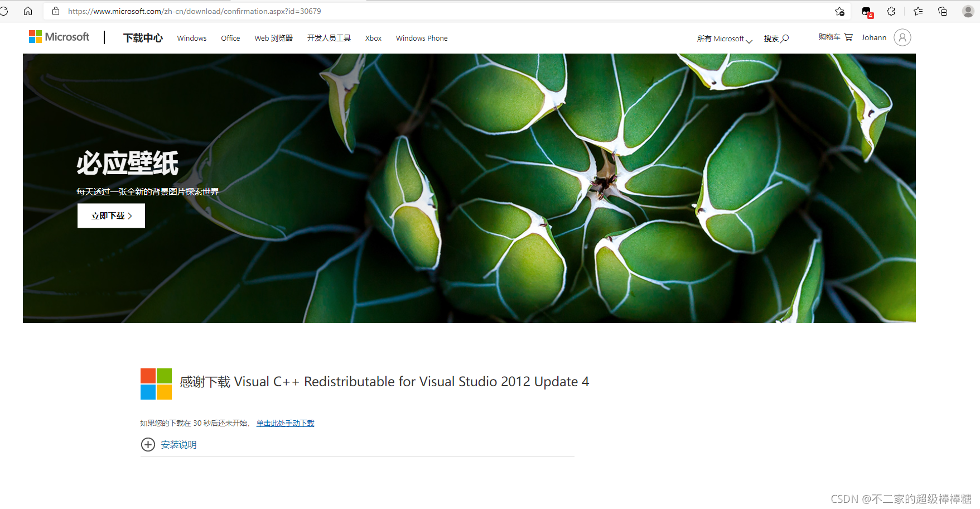Viewport: 980px width, 509px height.
Task: Click the 每天透过一张全新的背景图片探索世界 subtitle
Action: (148, 191)
